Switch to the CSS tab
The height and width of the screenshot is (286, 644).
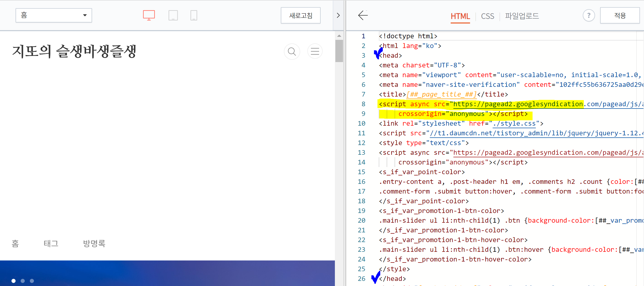click(487, 16)
